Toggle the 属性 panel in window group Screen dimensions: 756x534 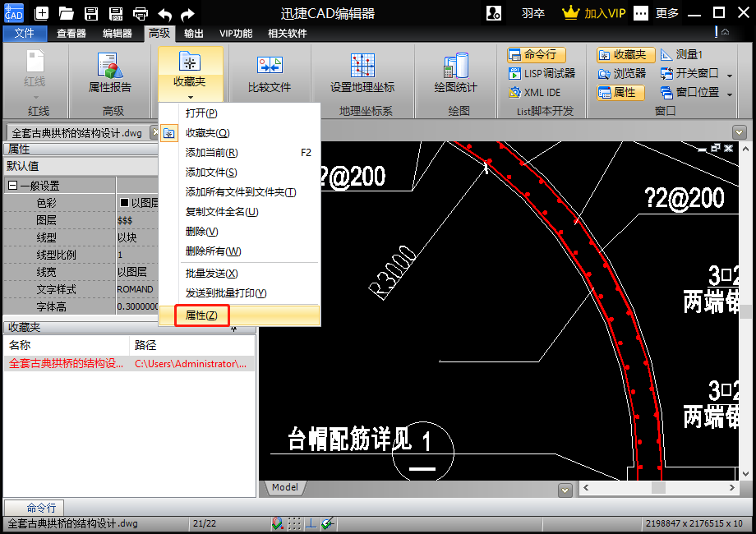click(x=620, y=93)
